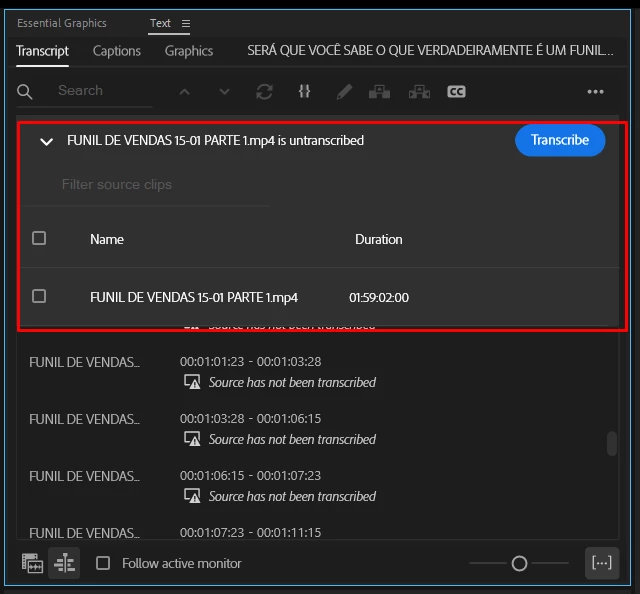Open the three-dots more options menu
Image resolution: width=640 pixels, height=594 pixels.
pos(596,92)
